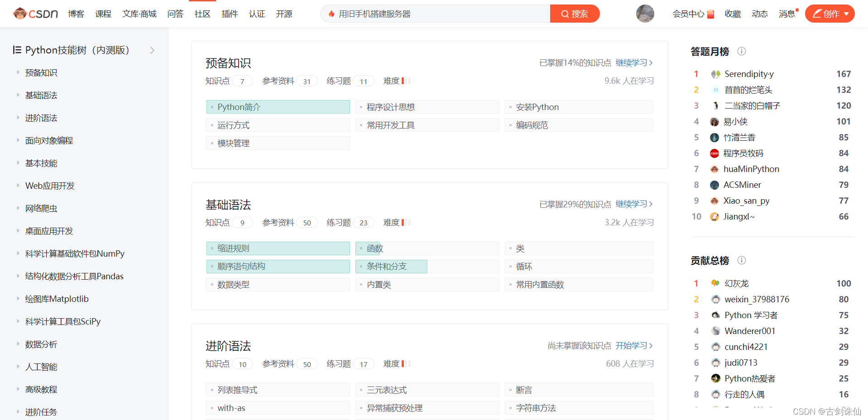Expand 桌面应用开发 in the sidebar
Image resolution: width=868 pixels, height=420 pixels.
tap(18, 230)
